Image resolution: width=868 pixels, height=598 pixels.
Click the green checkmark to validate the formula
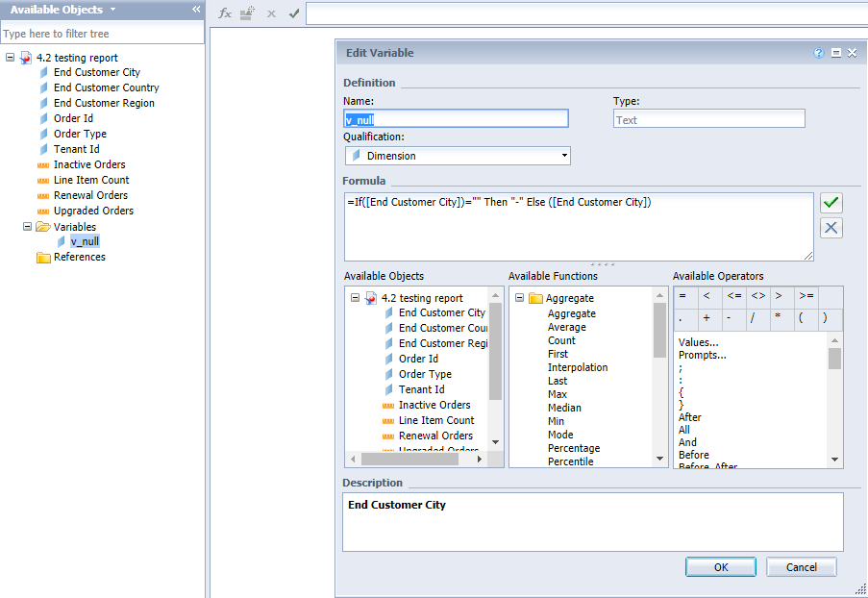831,203
